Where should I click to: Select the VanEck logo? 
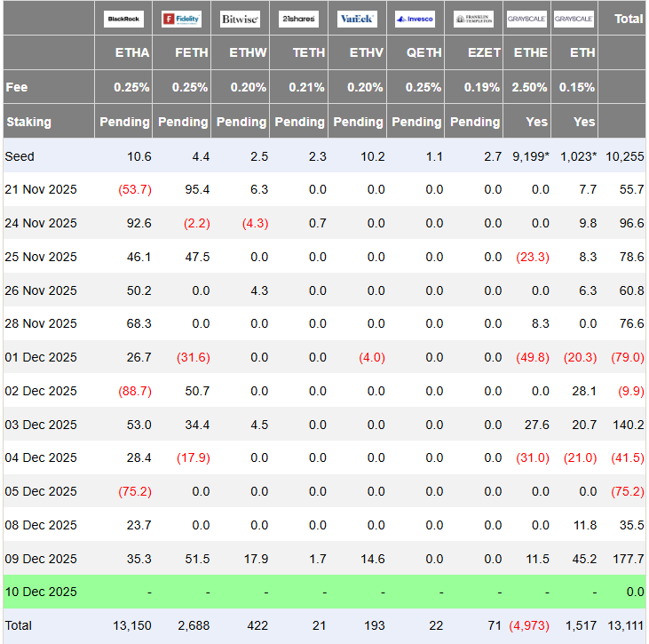(357, 19)
